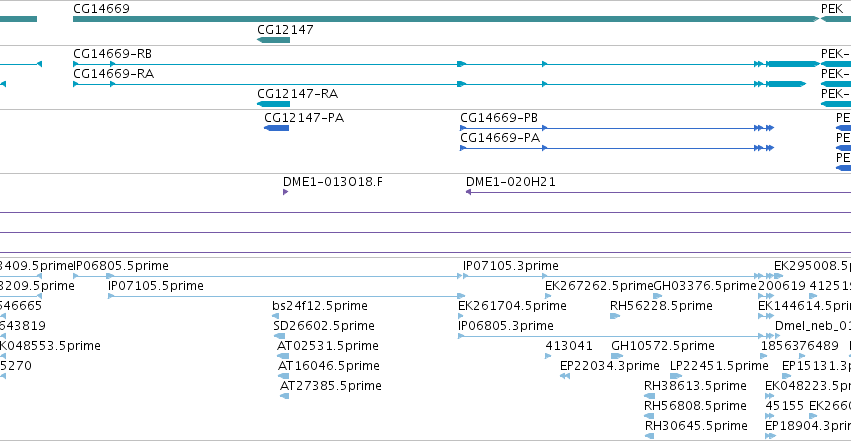This screenshot has height=441, width=851.
Task: Click the CG12147-RA transcript arrow
Action: 273,104
